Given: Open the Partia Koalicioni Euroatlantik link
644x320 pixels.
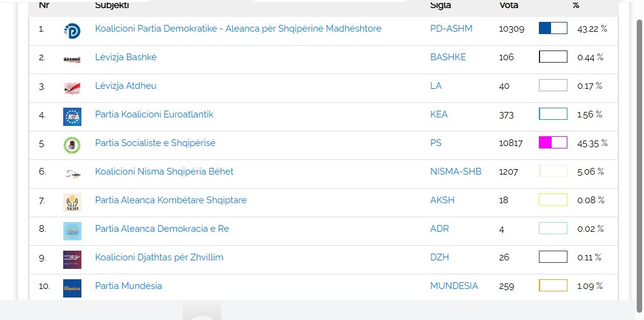Looking at the screenshot, I should [154, 114].
